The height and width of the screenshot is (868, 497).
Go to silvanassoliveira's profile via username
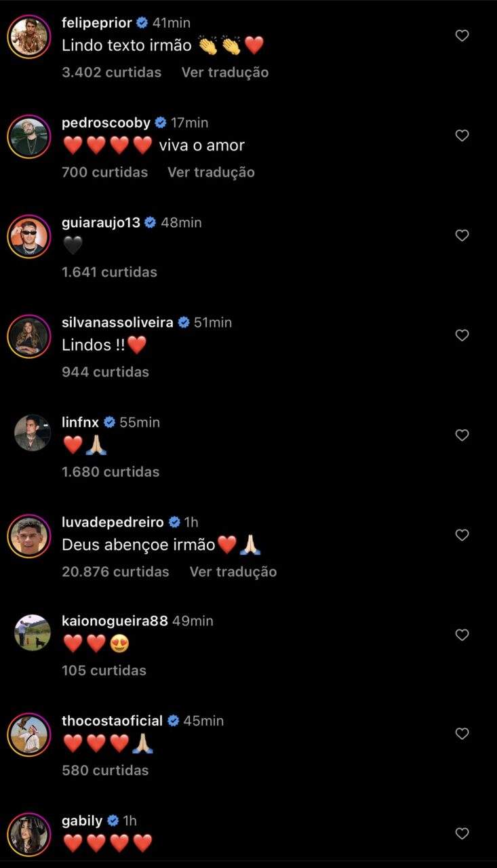tap(117, 323)
